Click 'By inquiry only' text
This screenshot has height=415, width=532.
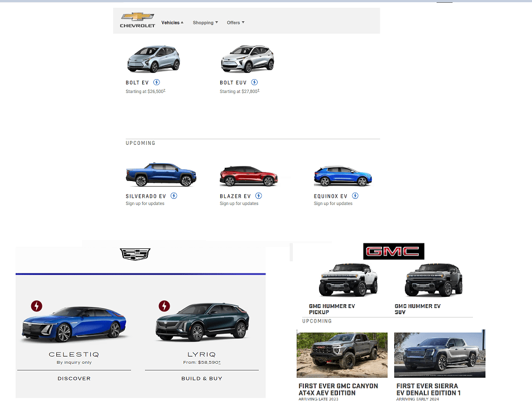coord(74,363)
